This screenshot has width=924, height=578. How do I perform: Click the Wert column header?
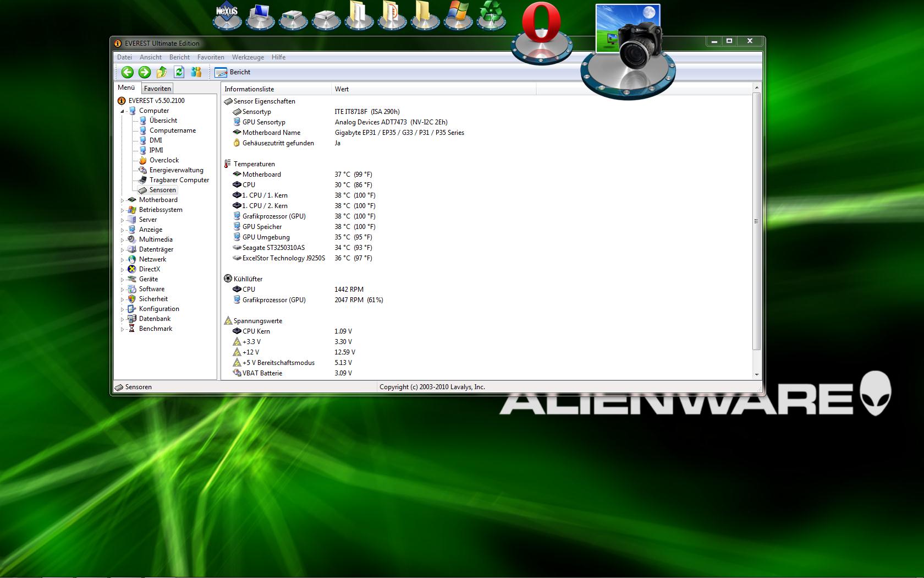[434, 89]
